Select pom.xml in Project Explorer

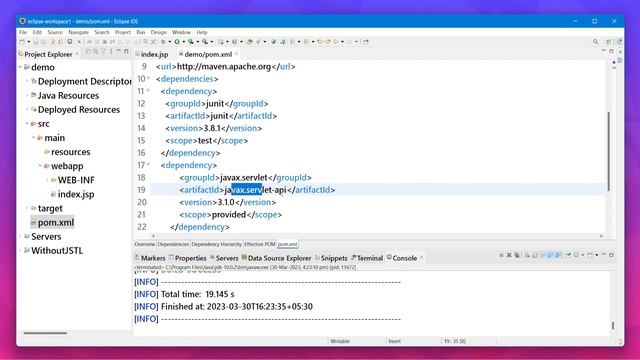click(52, 222)
